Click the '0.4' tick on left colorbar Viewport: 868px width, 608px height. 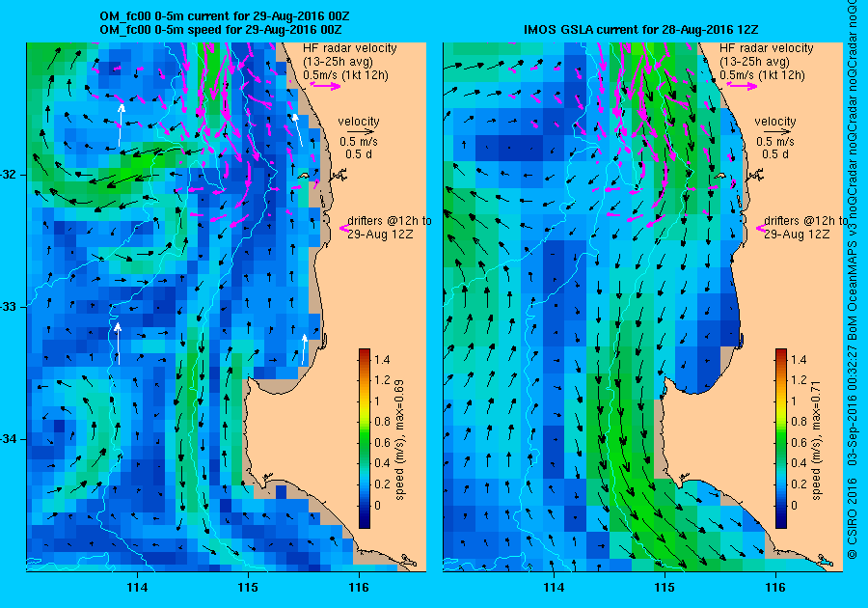[x=382, y=463]
